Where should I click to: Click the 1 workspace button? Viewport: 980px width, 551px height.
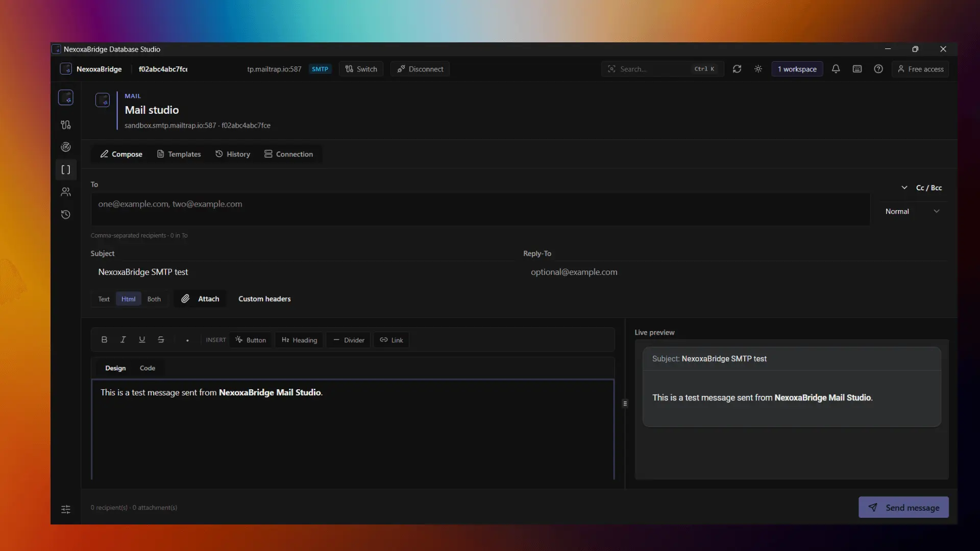(x=797, y=69)
